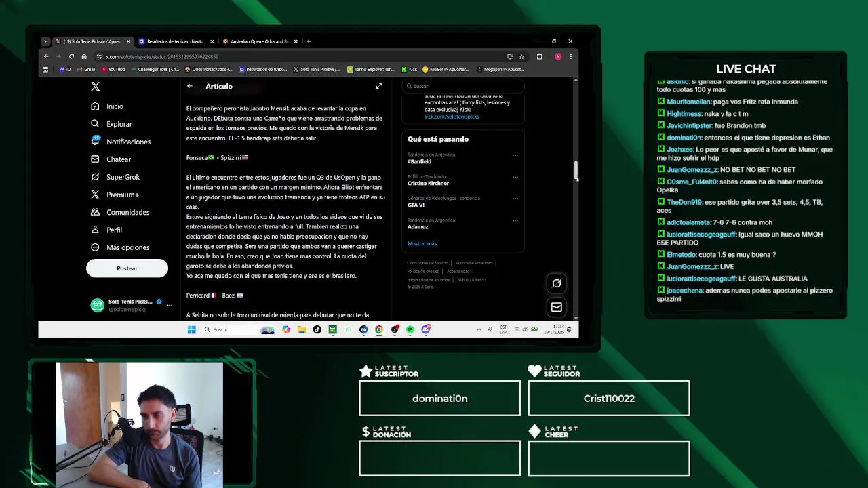Click Mostrar más under trends
The width and height of the screenshot is (868, 488).
(x=422, y=243)
